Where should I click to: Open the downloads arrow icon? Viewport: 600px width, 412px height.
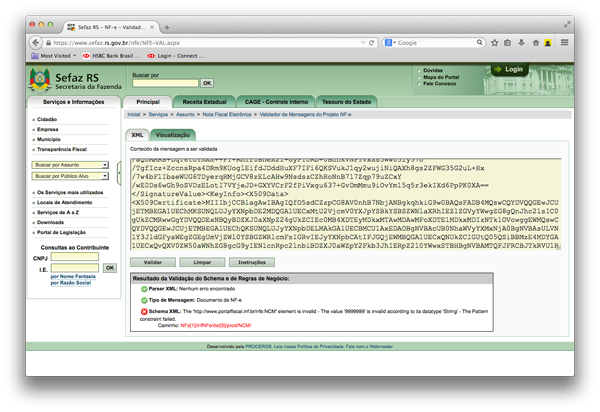pos(521,43)
